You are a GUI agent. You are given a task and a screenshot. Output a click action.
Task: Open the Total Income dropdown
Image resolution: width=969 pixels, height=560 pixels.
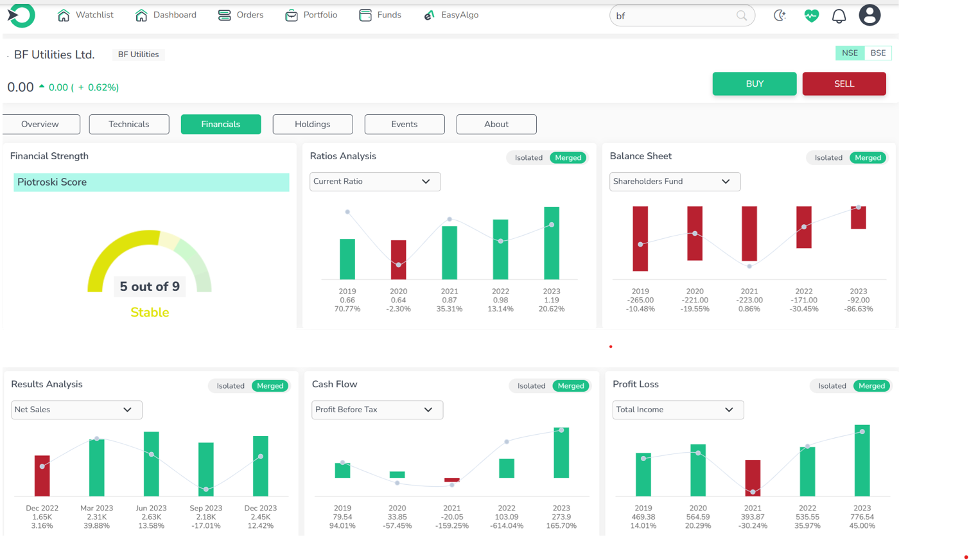coord(678,410)
